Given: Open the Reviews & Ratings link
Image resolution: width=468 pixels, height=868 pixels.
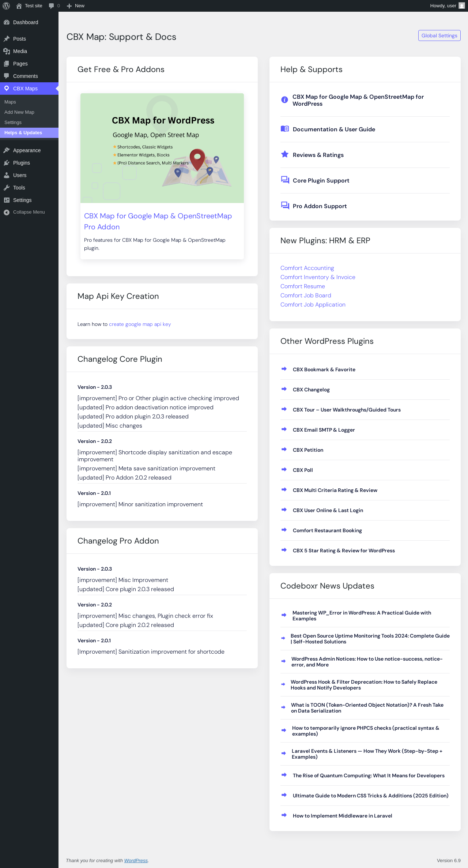Looking at the screenshot, I should coord(318,155).
